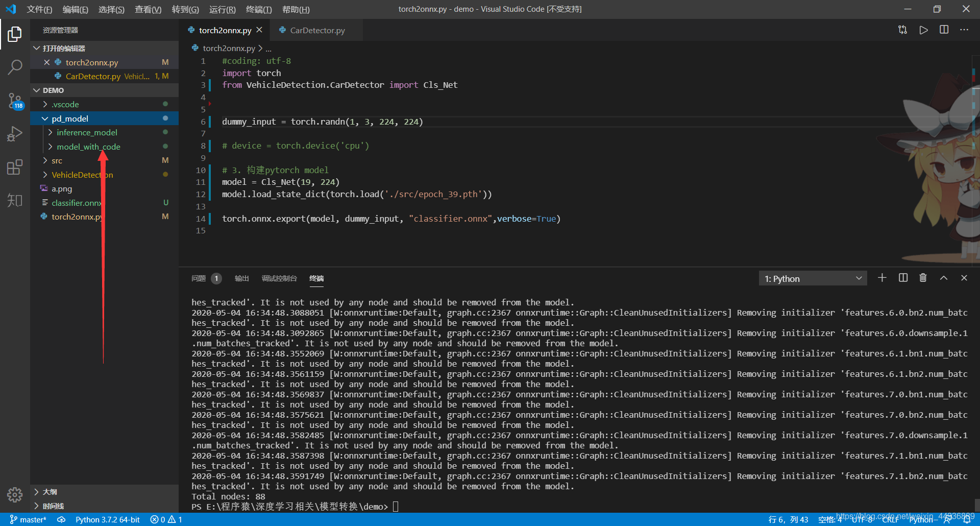This screenshot has width=980, height=526.
Task: Select Python 3.7.2 64-bit interpreter
Action: coord(108,519)
